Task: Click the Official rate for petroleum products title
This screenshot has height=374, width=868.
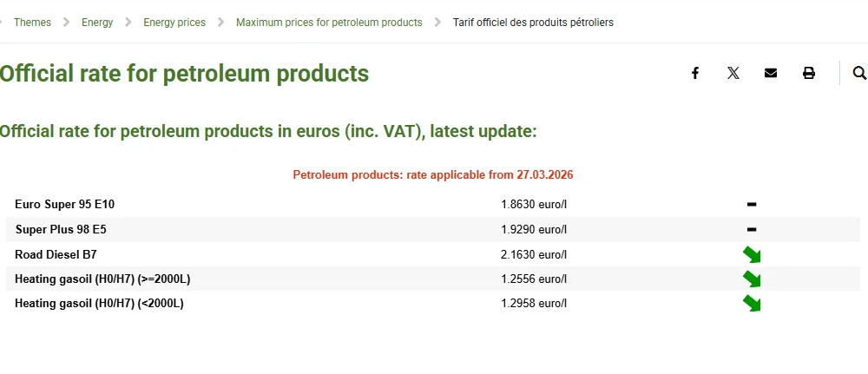Action: pos(184,73)
